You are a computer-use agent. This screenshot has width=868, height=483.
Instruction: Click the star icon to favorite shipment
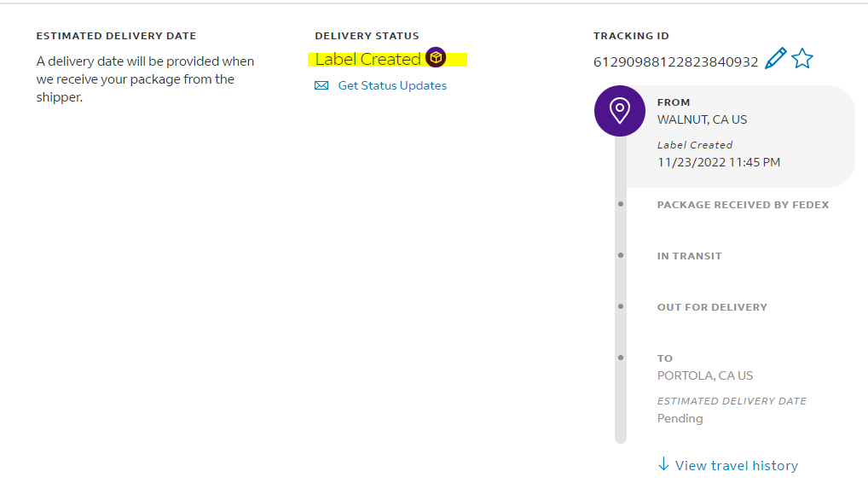(x=802, y=59)
